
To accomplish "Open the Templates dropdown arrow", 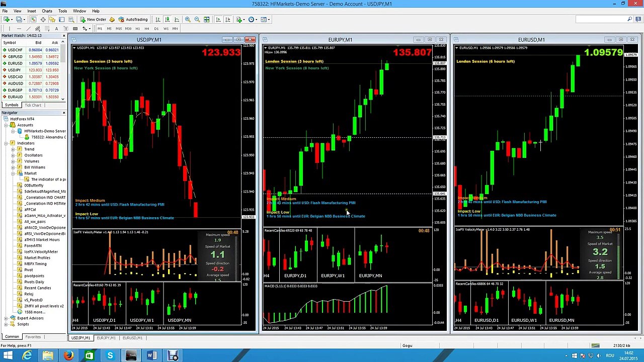I will 269,19.
